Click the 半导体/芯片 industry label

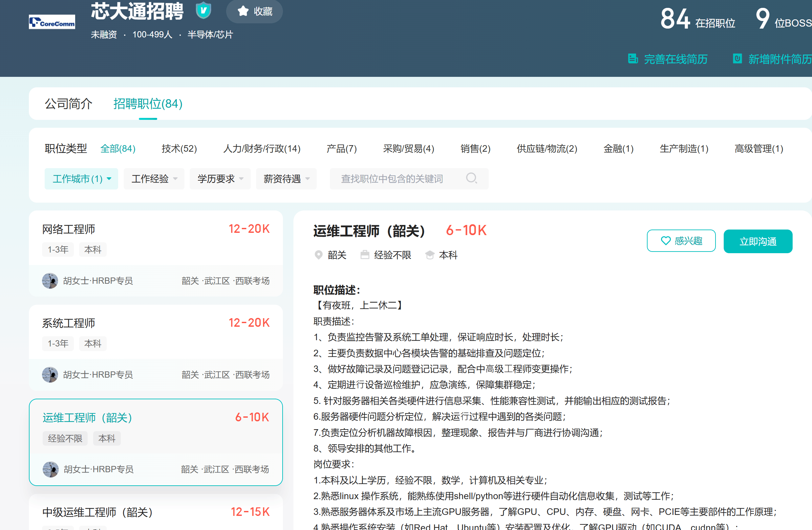point(210,34)
